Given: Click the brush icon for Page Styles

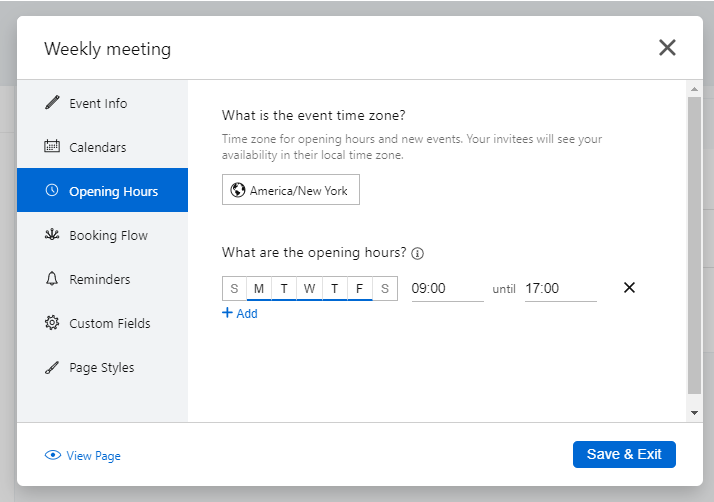Looking at the screenshot, I should (x=52, y=367).
